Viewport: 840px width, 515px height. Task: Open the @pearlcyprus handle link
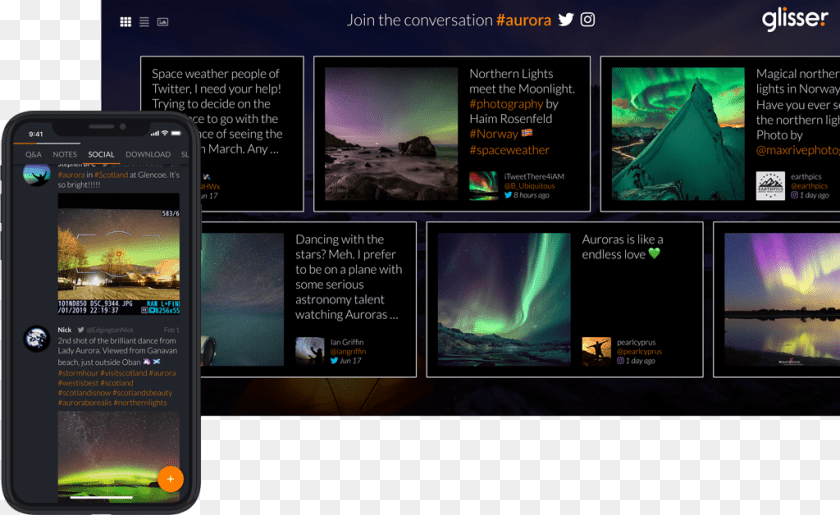[639, 352]
